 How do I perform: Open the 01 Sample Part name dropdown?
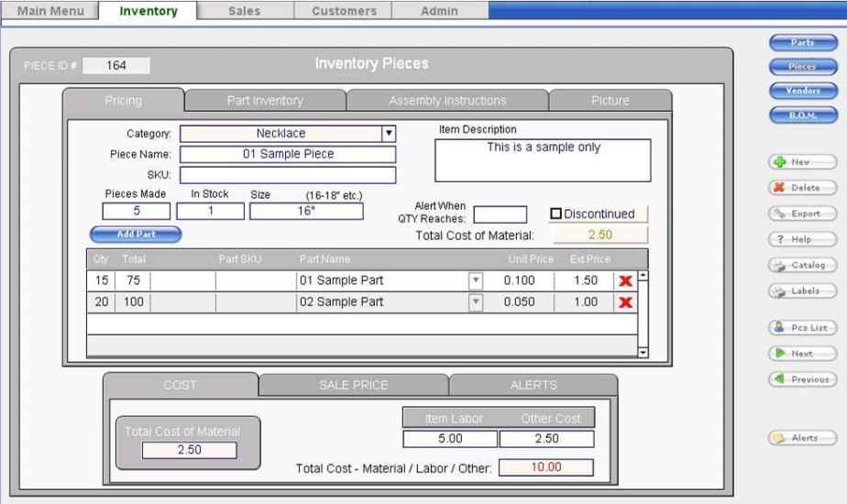[x=476, y=280]
